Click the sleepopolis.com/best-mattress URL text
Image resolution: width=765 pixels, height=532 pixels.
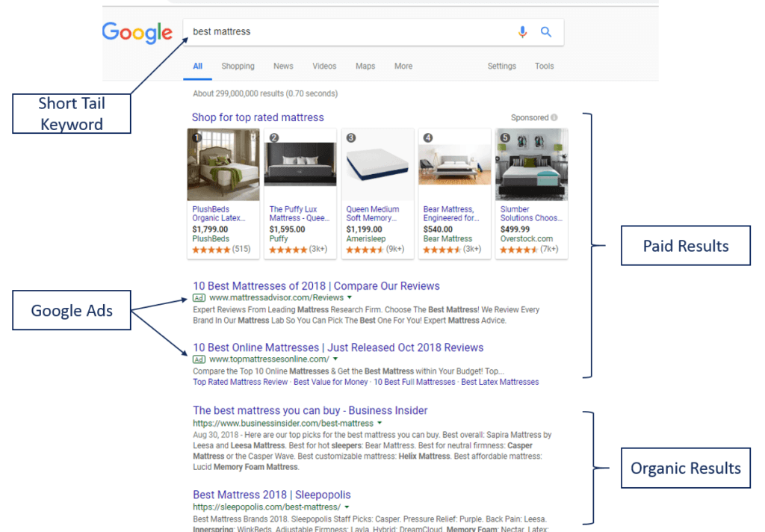pyautogui.click(x=267, y=507)
